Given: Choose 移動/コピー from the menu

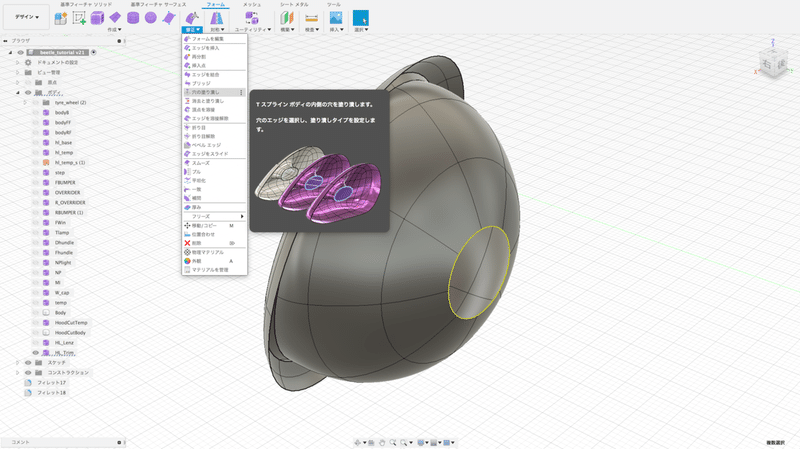Looking at the screenshot, I should tap(214, 226).
